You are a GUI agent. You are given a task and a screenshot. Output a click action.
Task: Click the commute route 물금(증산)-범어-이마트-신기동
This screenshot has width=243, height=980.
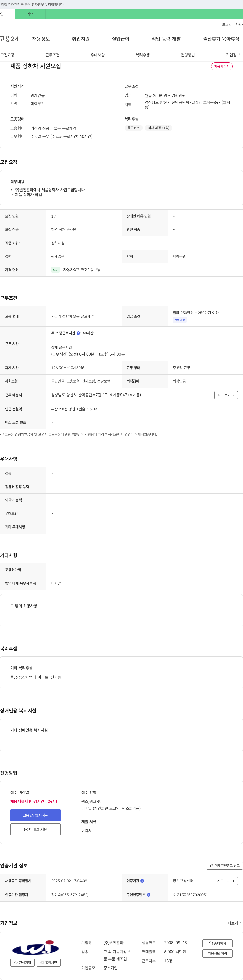[35, 677]
